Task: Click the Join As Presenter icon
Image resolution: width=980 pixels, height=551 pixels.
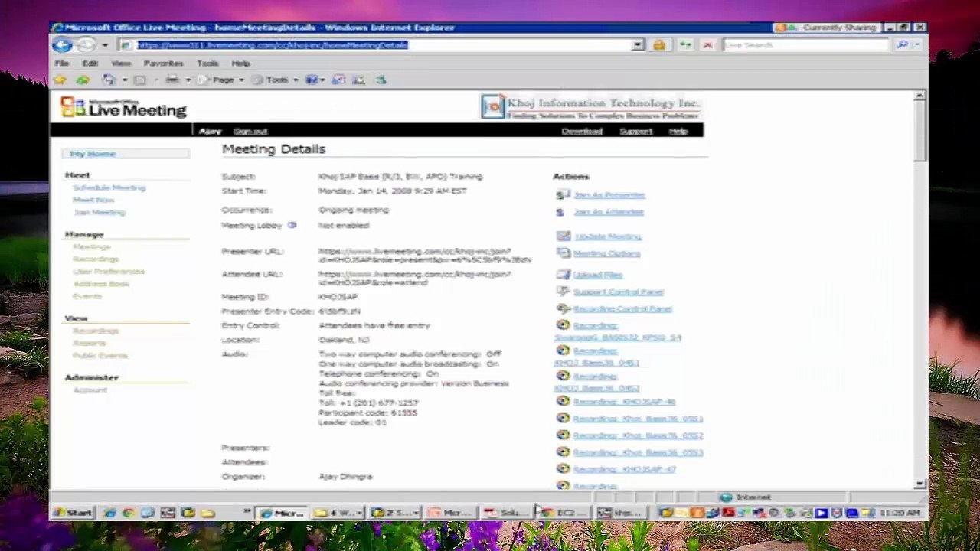Action: [x=563, y=195]
